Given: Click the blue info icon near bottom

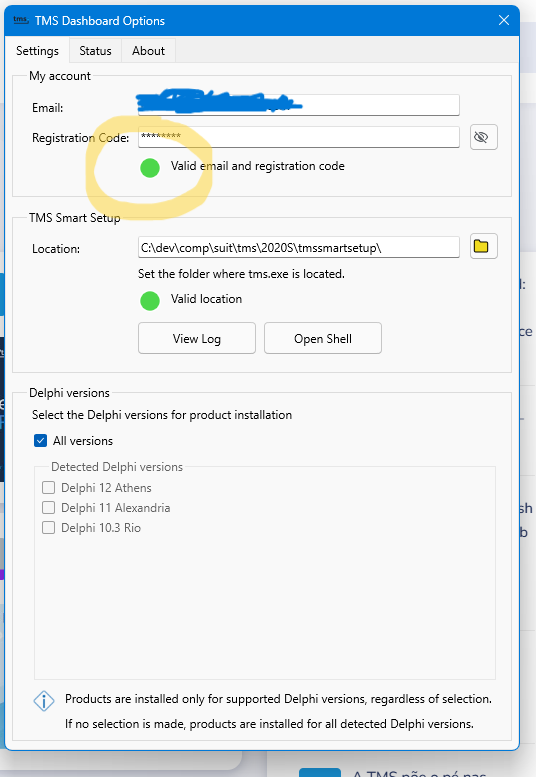Looking at the screenshot, I should click(x=44, y=701).
